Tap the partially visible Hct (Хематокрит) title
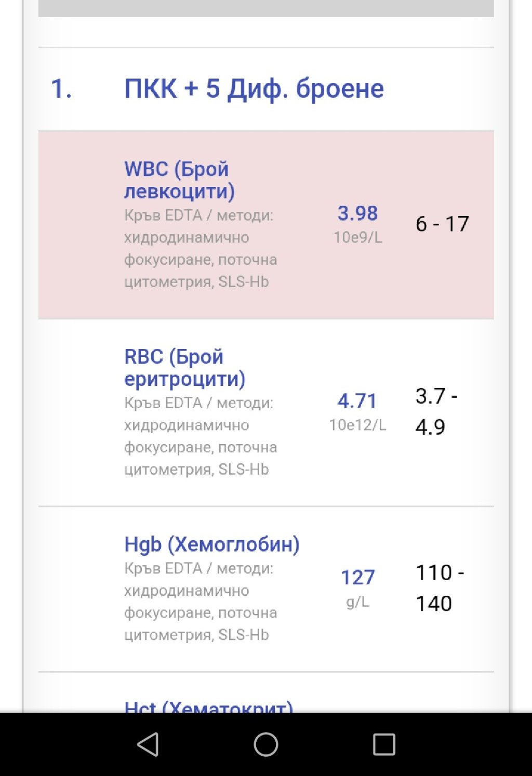The height and width of the screenshot is (776, 532). [x=208, y=706]
